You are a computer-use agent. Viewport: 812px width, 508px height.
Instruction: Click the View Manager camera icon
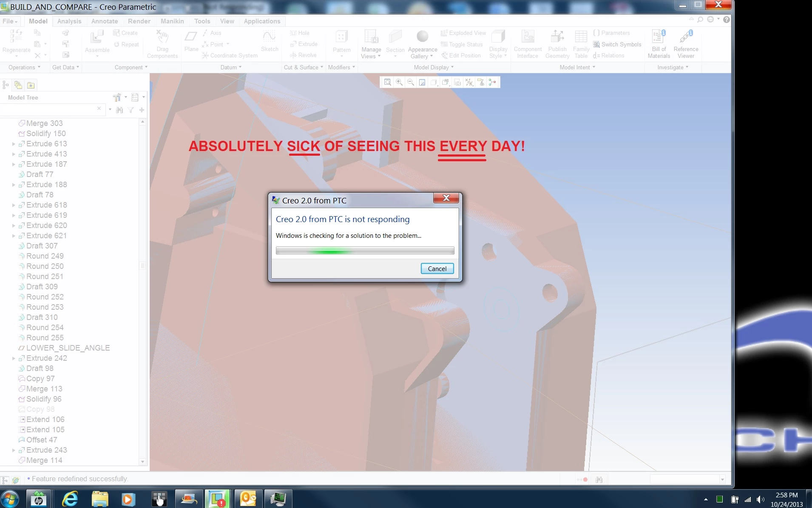click(x=457, y=82)
